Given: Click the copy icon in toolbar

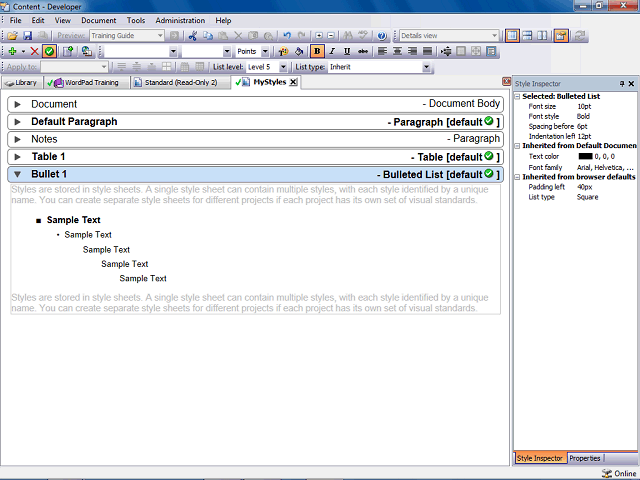Looking at the screenshot, I should pyautogui.click(x=208, y=36).
